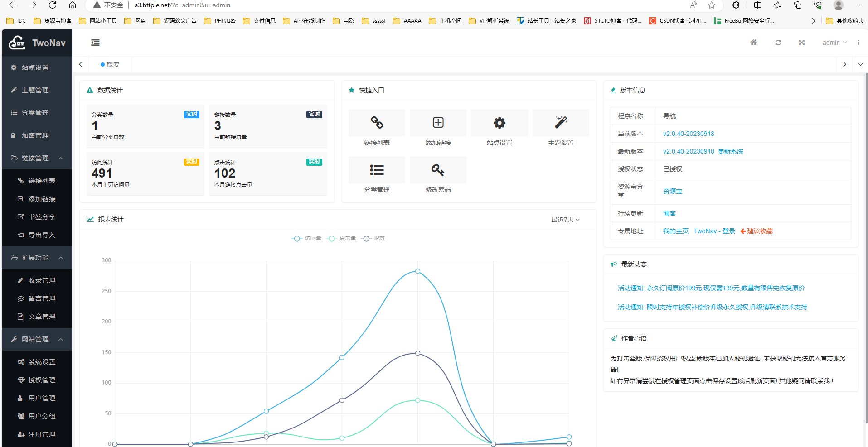Enter fullscreen via the header expand icon
Viewport: 868px width, 447px height.
[x=801, y=43]
